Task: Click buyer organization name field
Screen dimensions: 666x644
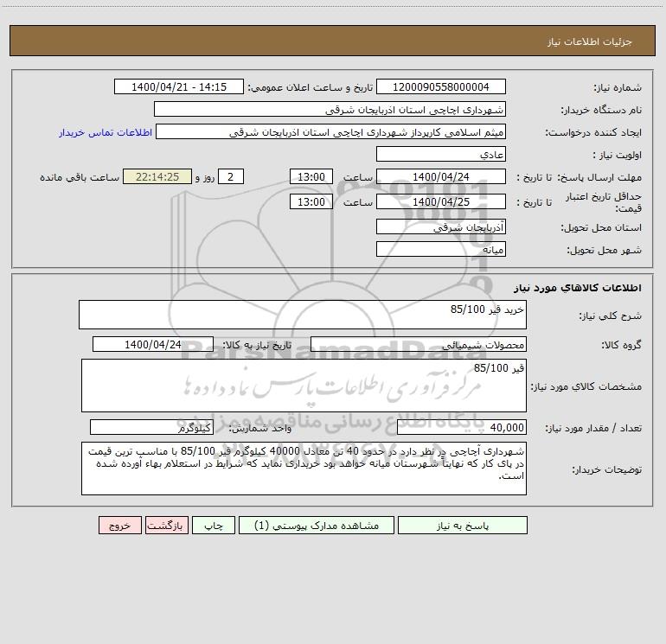Action: 330,109
